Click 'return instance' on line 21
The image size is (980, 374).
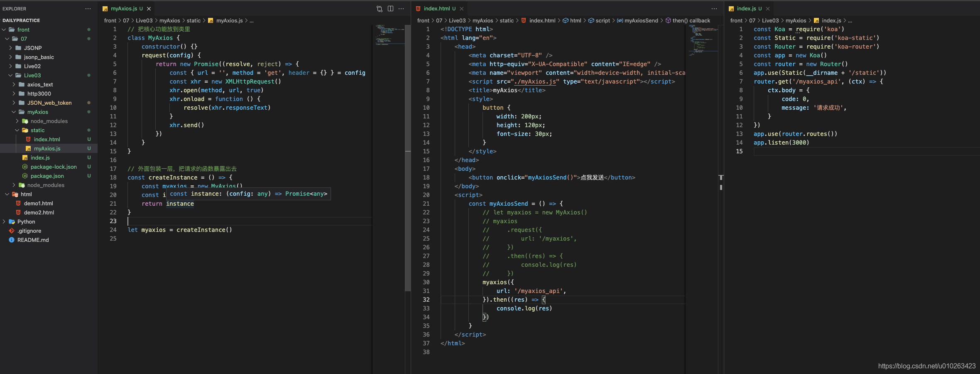(168, 204)
